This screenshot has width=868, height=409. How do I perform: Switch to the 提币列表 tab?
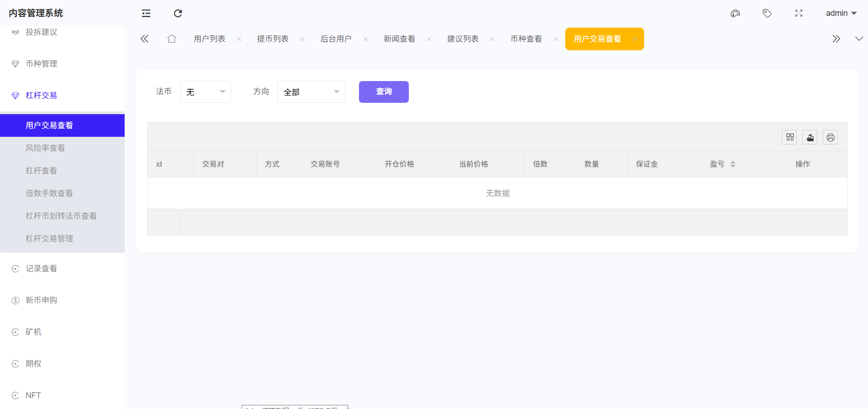pos(272,39)
